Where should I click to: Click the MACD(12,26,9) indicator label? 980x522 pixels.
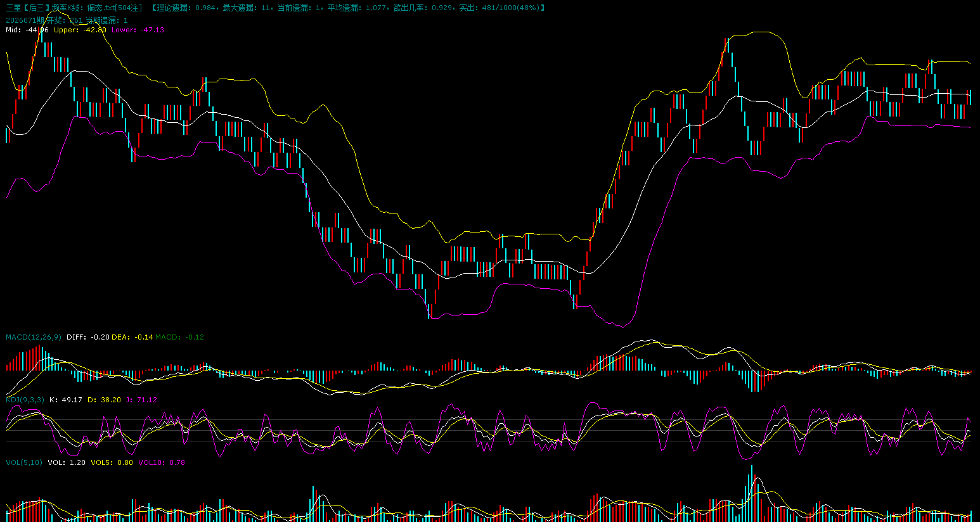(x=34, y=337)
